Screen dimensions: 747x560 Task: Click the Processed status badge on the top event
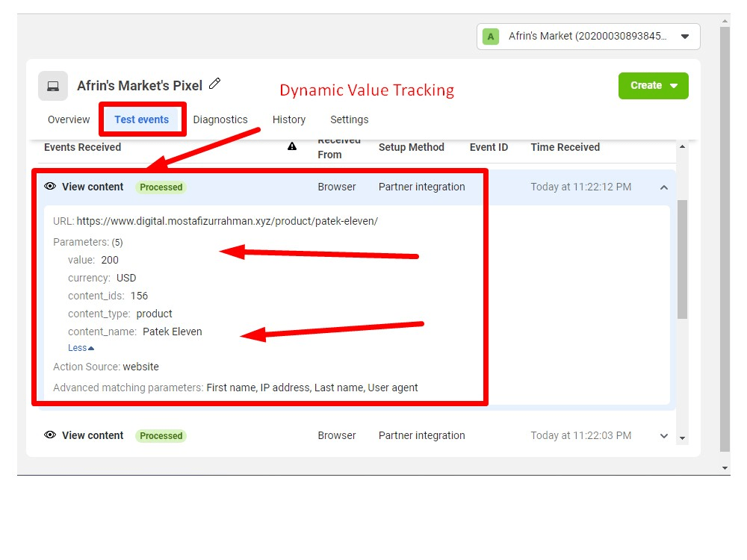161,187
